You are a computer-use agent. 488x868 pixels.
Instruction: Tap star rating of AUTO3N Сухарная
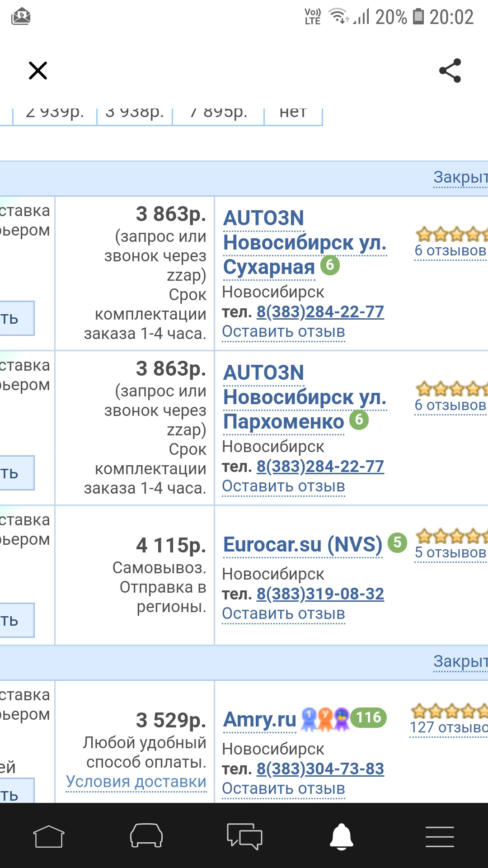(x=452, y=234)
